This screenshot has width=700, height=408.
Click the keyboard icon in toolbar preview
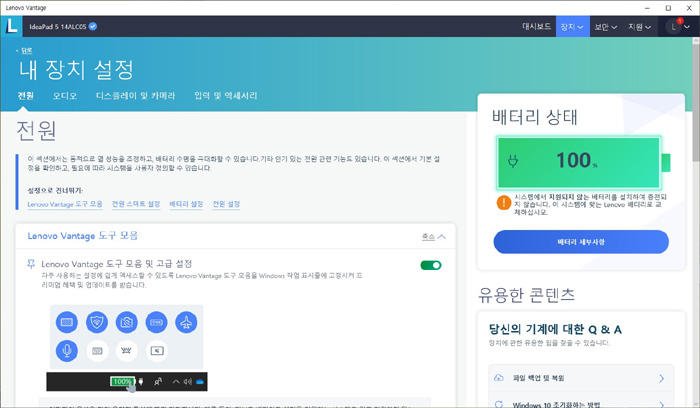pyautogui.click(x=67, y=322)
